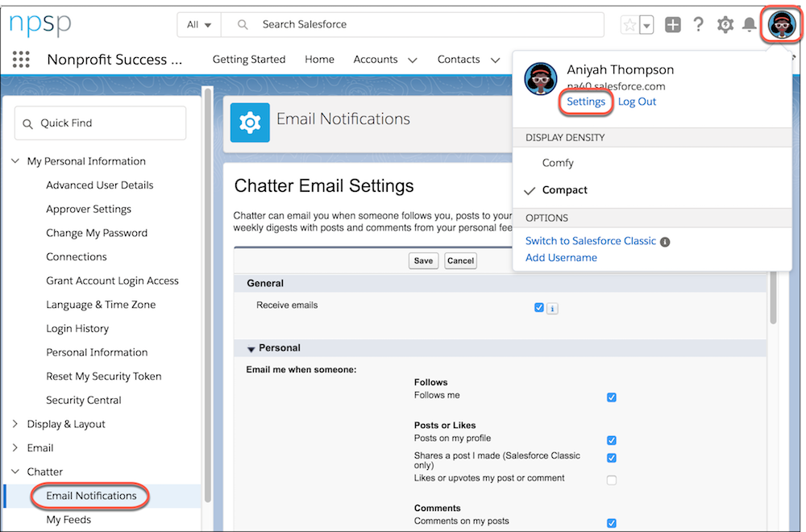Select Comfy display density

(x=559, y=162)
